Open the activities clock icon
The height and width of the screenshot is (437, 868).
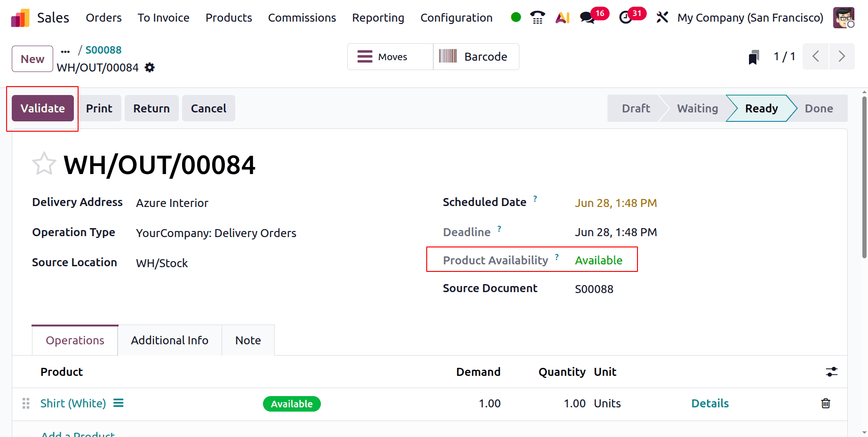click(625, 17)
